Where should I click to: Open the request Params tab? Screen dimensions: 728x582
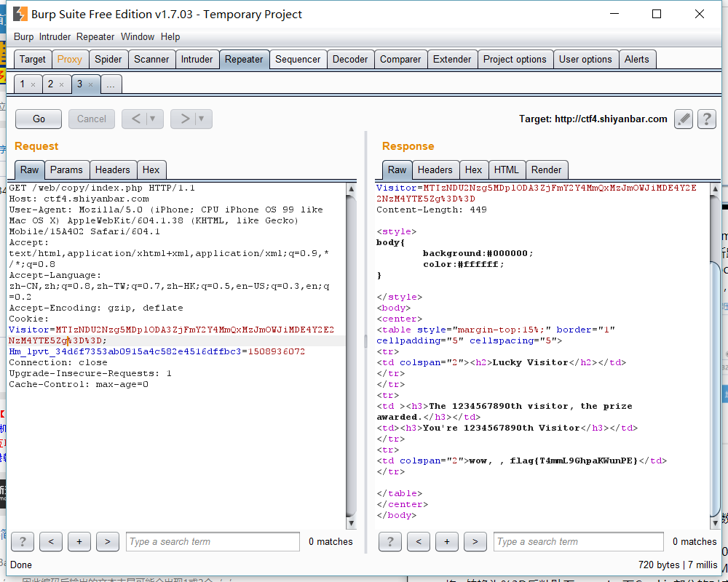point(66,170)
